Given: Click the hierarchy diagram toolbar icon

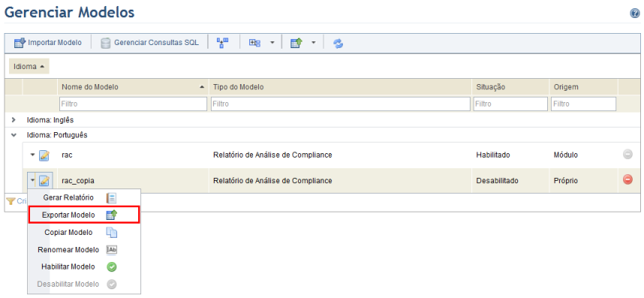Looking at the screenshot, I should pos(223,43).
